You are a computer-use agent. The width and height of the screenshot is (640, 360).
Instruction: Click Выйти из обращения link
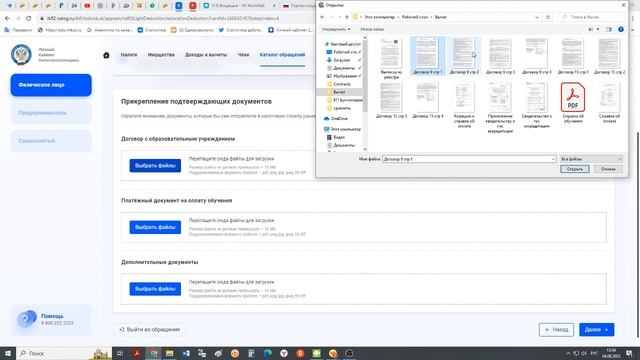click(x=149, y=329)
